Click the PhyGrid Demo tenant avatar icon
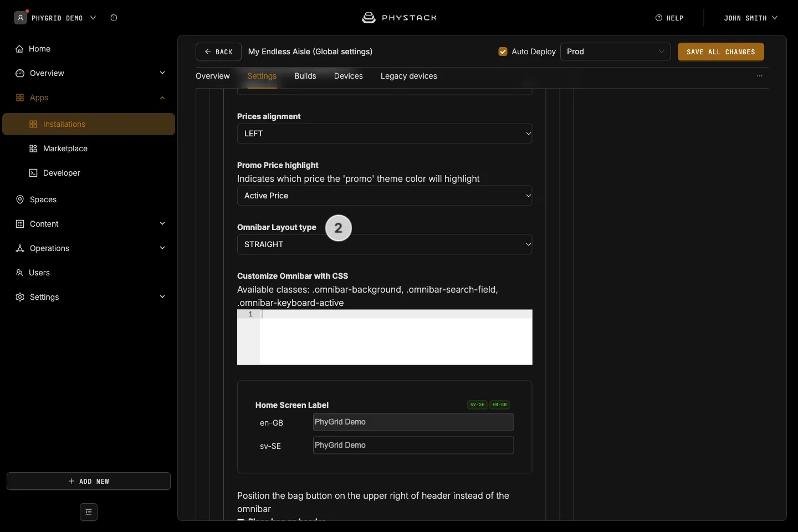Screen dimensions: 798x532 (21, 18)
